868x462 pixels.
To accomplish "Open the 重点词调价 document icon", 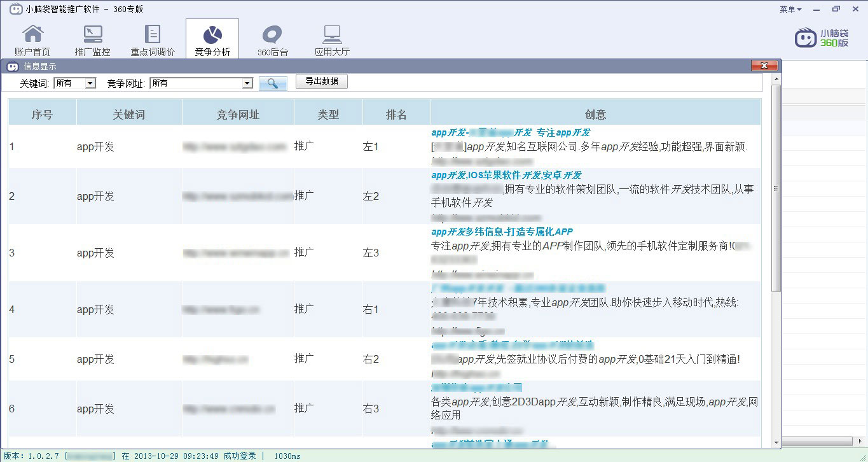I will 153,39.
